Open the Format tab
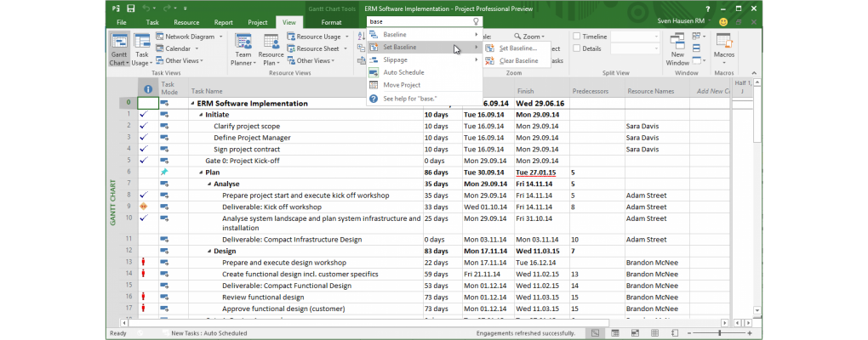 331,23
